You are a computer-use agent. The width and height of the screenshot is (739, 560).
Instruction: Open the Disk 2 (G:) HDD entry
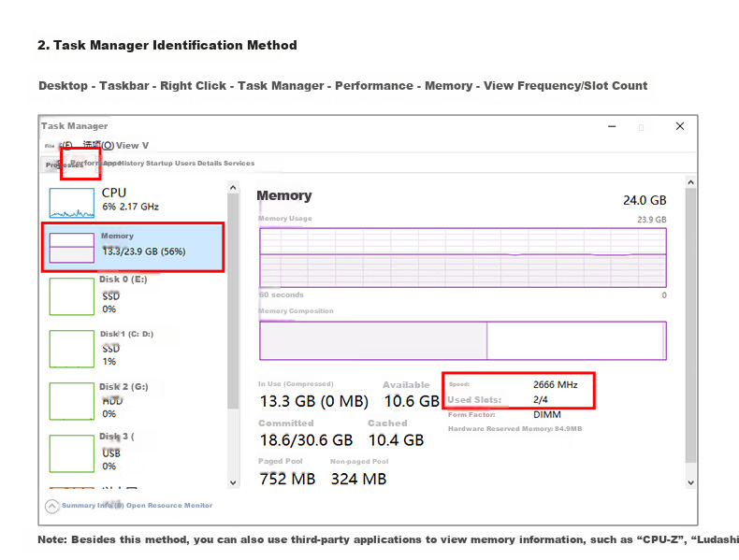coord(133,400)
